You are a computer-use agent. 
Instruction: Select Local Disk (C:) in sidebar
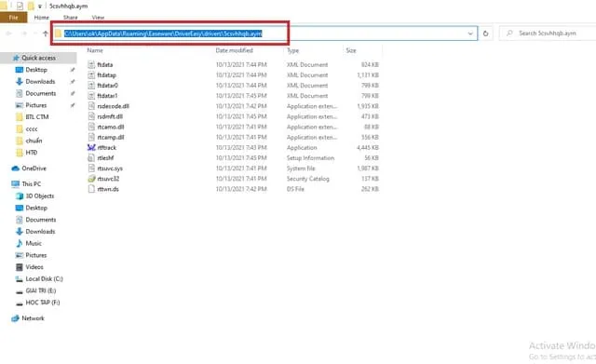(x=44, y=279)
